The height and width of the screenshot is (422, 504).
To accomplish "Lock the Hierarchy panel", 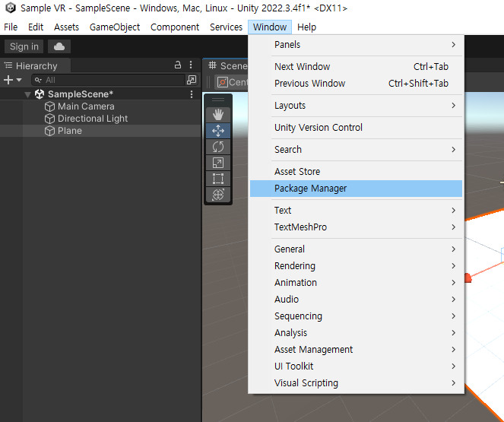I will (x=178, y=65).
